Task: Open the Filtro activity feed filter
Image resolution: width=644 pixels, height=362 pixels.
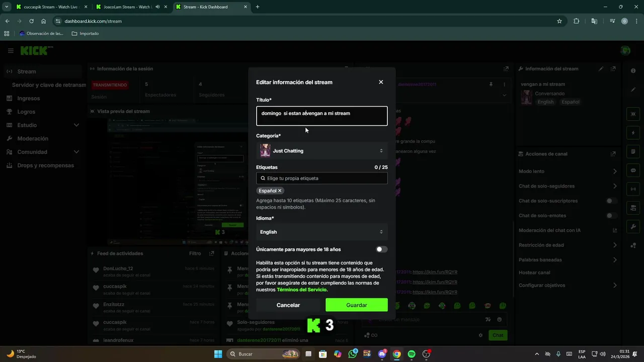Action: coord(195,253)
